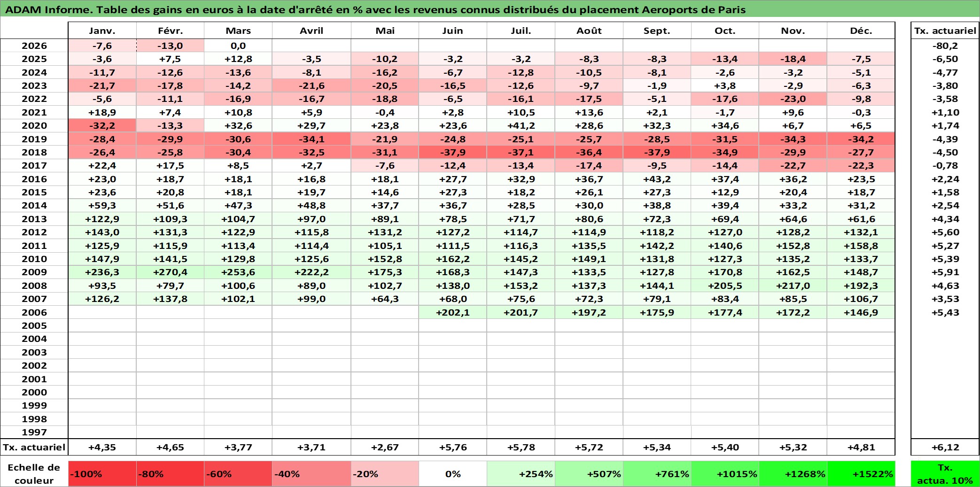Image resolution: width=980 pixels, height=487 pixels.
Task: Select Août 2018 cell showing -36,4
Action: (589, 152)
